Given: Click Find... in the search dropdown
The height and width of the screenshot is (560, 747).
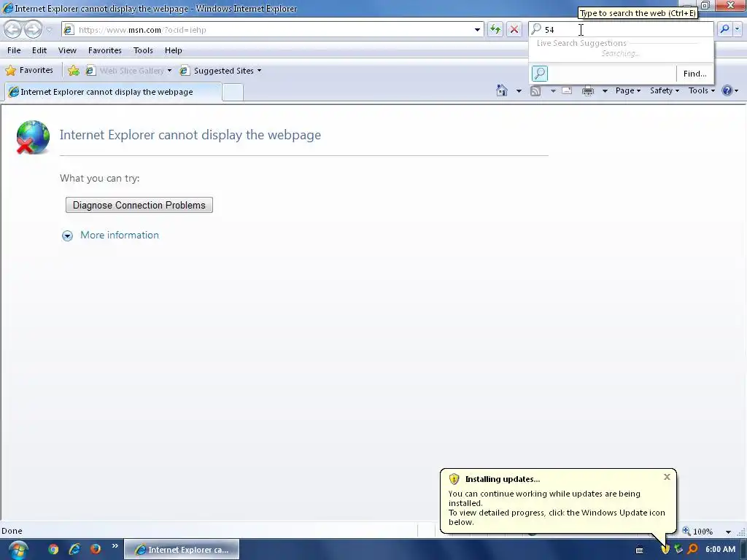Looking at the screenshot, I should pyautogui.click(x=694, y=74).
